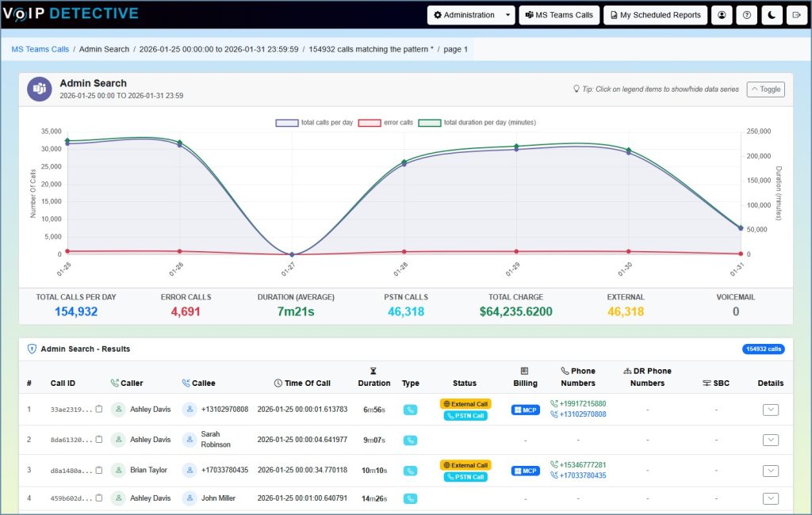Click the logout icon in top bar
Viewport: 812px width, 515px height.
(795, 15)
